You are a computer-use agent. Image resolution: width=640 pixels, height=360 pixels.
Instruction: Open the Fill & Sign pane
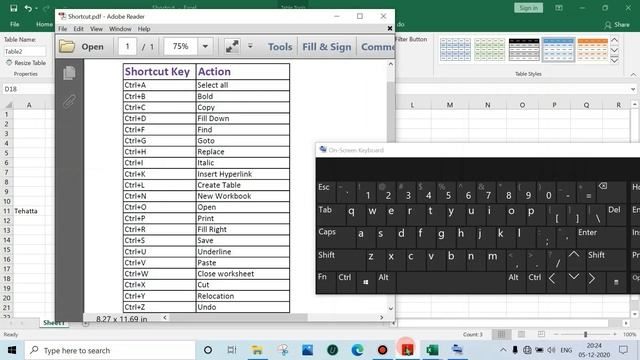(x=327, y=47)
